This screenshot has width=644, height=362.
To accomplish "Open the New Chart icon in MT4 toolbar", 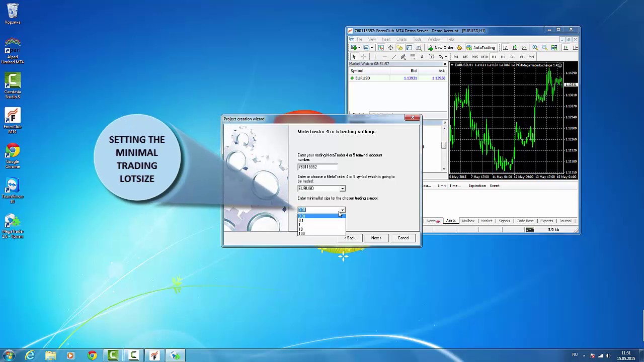I will tap(354, 47).
